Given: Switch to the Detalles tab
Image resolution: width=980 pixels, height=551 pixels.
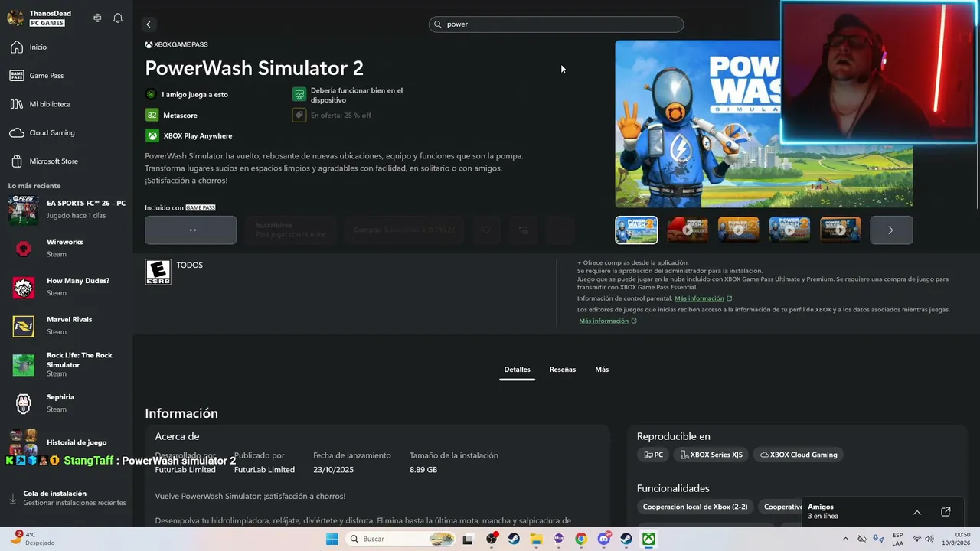Looking at the screenshot, I should point(517,370).
